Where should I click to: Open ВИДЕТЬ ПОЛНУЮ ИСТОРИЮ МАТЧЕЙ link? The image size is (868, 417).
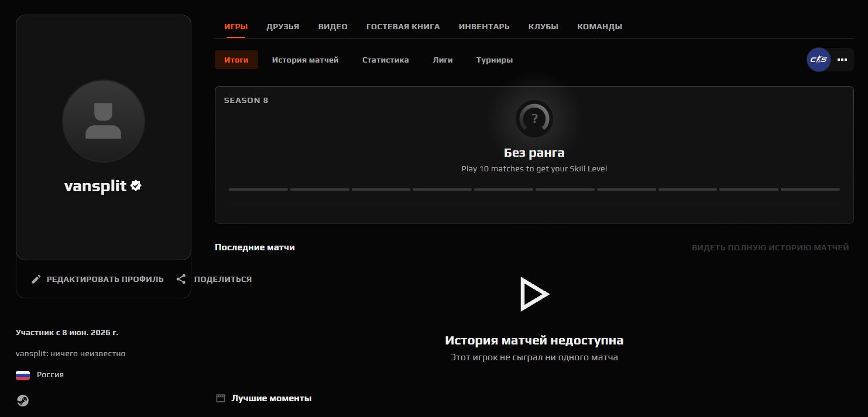(x=770, y=247)
